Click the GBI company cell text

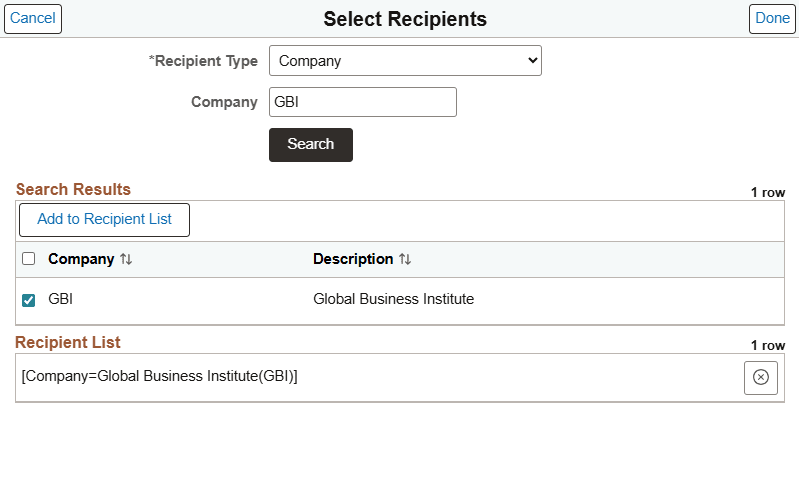point(61,299)
